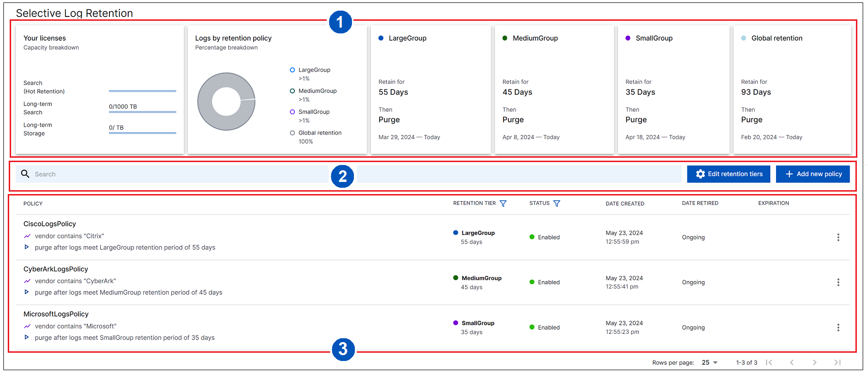Click Enabled status for CiscoLogsPolicy
This screenshot has width=868, height=375.
[x=545, y=238]
